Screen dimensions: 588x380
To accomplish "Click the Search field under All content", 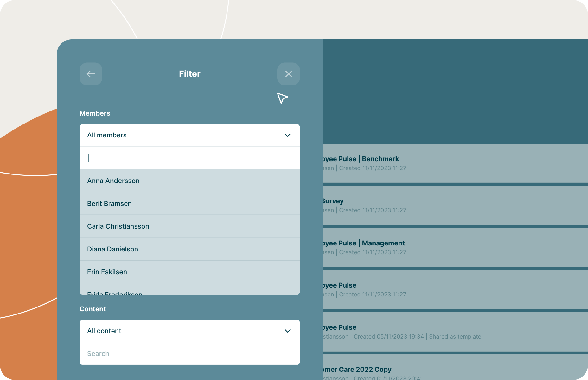I will click(189, 353).
